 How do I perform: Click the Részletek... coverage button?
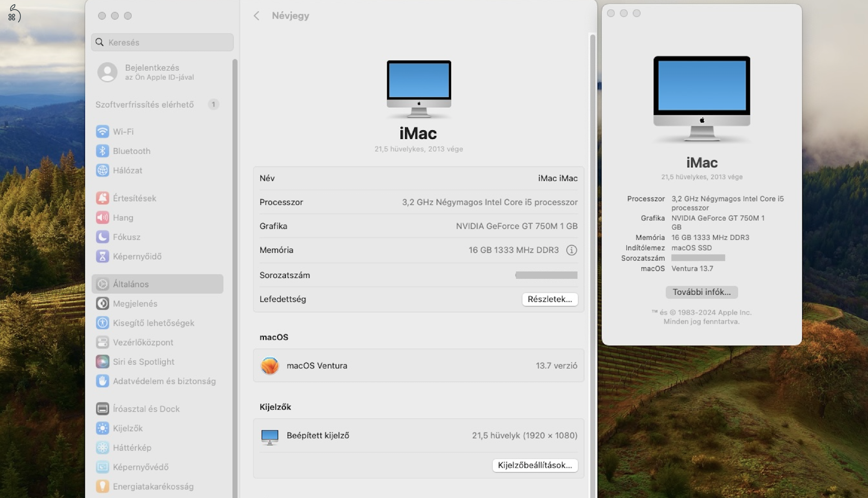tap(550, 299)
